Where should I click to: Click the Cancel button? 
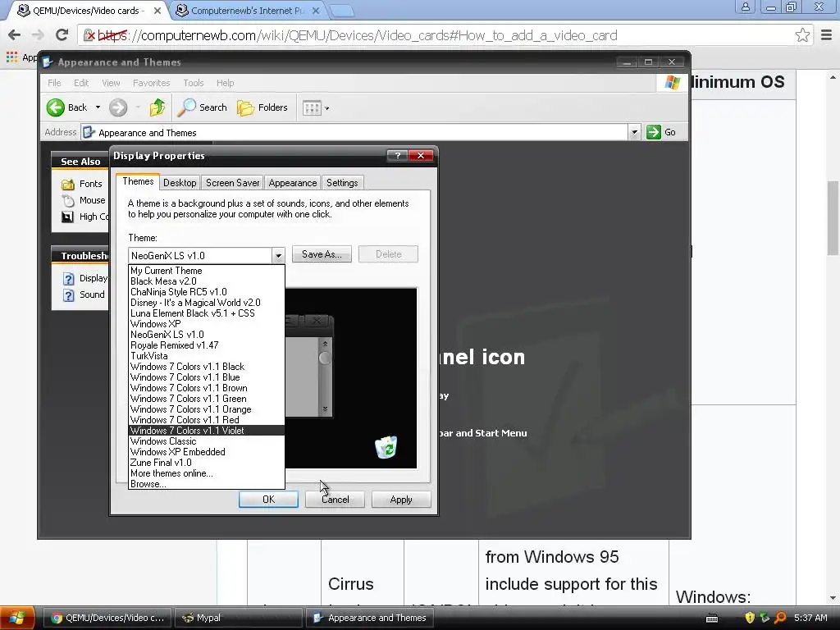(335, 500)
